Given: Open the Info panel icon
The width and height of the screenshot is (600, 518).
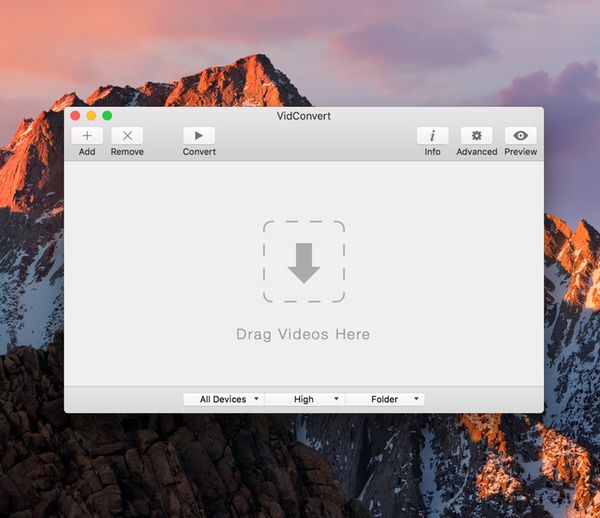Looking at the screenshot, I should click(432, 135).
